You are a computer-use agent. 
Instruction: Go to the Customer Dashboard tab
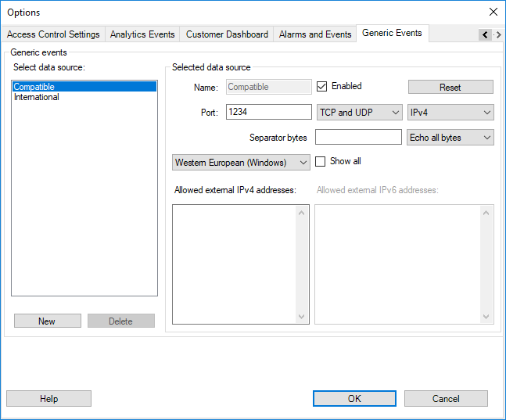[227, 34]
